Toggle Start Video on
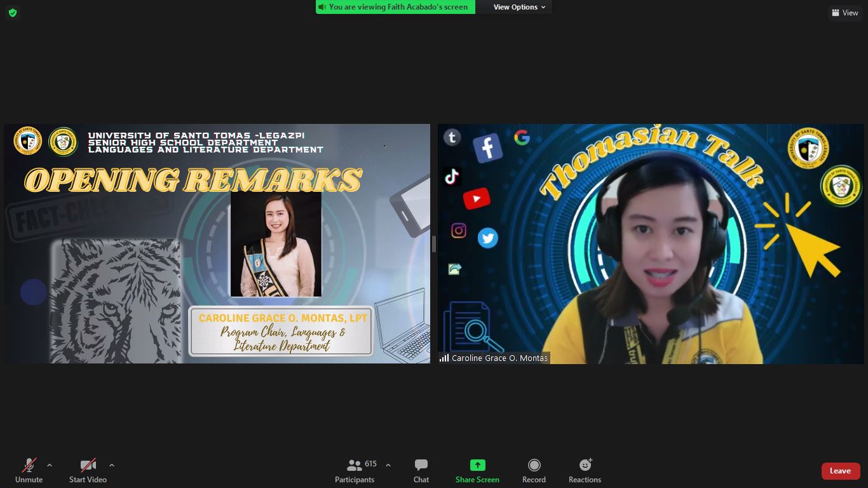Image resolution: width=868 pixels, height=488 pixels. 88,471
